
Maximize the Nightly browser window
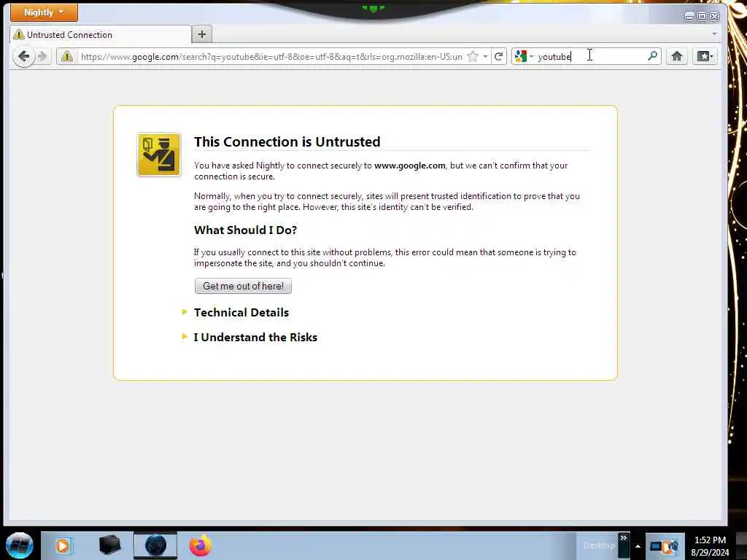coord(702,17)
